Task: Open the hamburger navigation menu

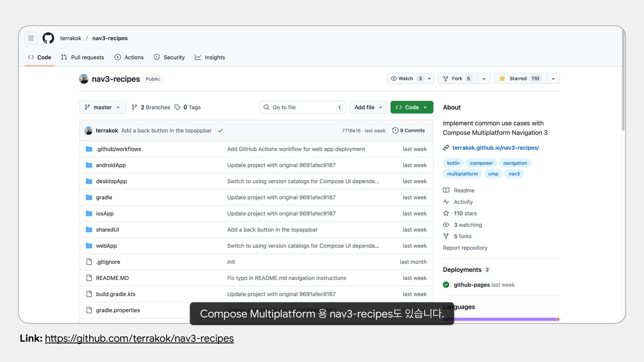Action: [x=31, y=38]
